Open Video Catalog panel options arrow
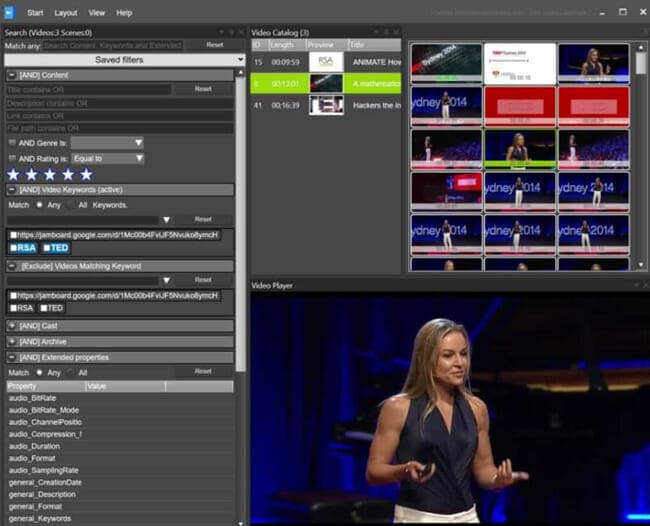Viewport: 650px width, 526px height. 376,32
